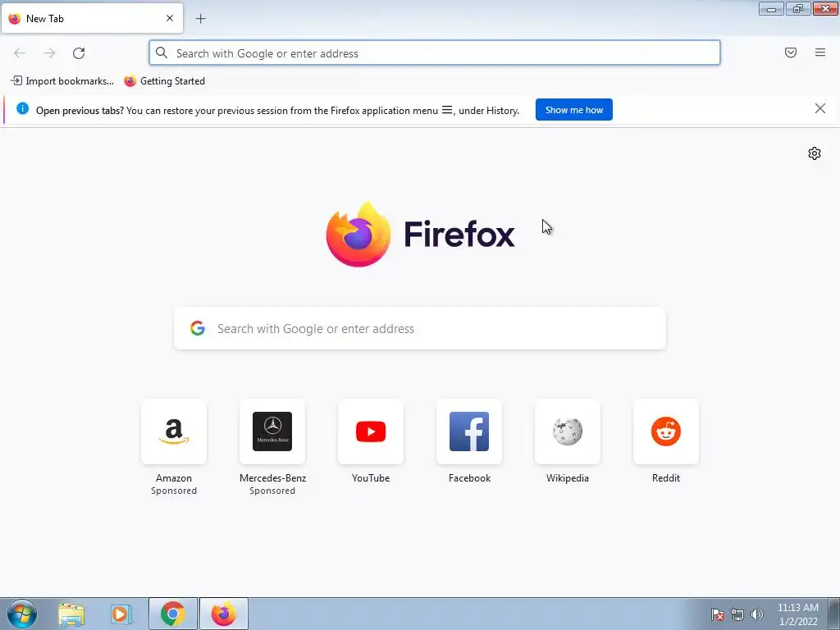
Task: Dismiss the Open previous tabs notification
Action: pyautogui.click(x=820, y=109)
